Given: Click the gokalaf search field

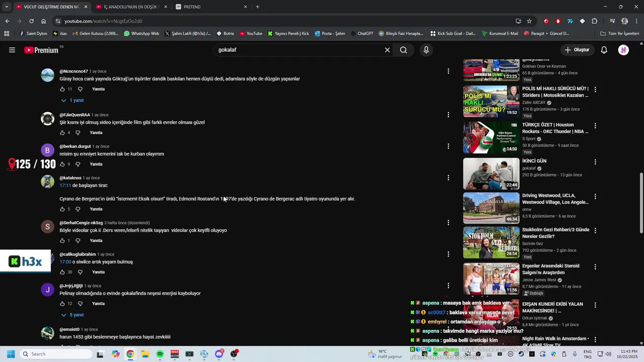Looking at the screenshot, I should tap(299, 50).
